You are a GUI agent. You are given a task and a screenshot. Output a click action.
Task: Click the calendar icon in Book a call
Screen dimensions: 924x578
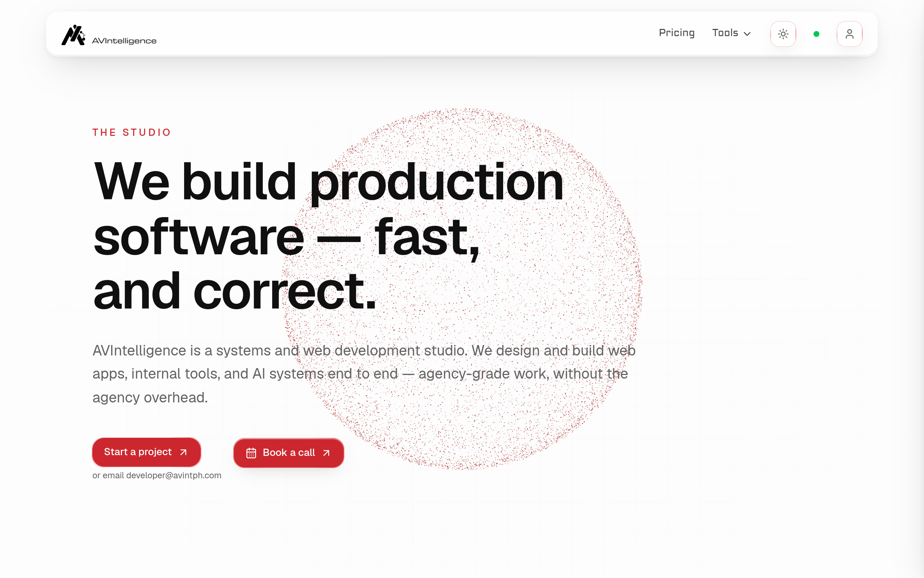pyautogui.click(x=251, y=453)
